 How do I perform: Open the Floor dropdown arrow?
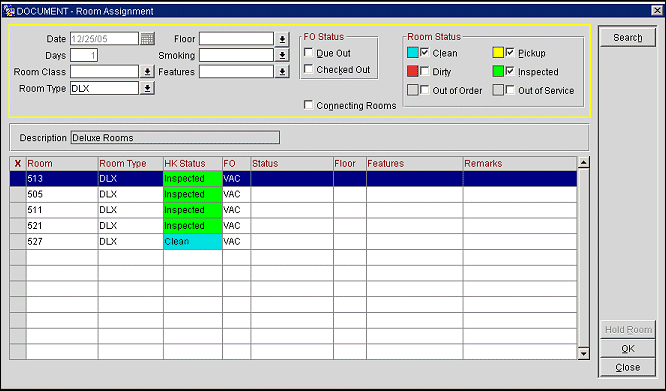[x=282, y=39]
